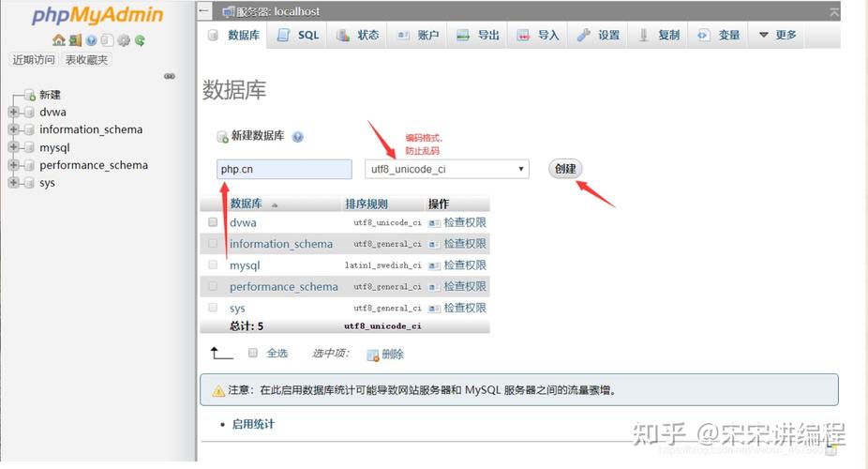This screenshot has height=469, width=868.
Task: Expand the performance_schema tree node
Action: 13,165
